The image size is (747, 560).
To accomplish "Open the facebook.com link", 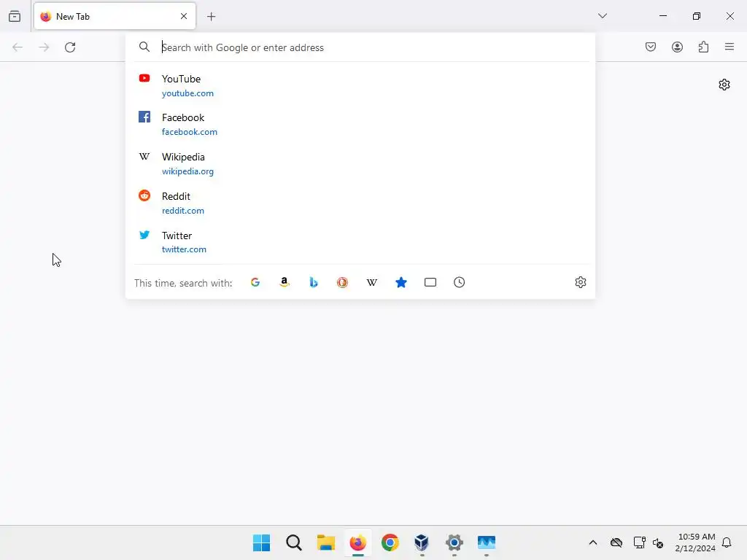I will [x=190, y=132].
